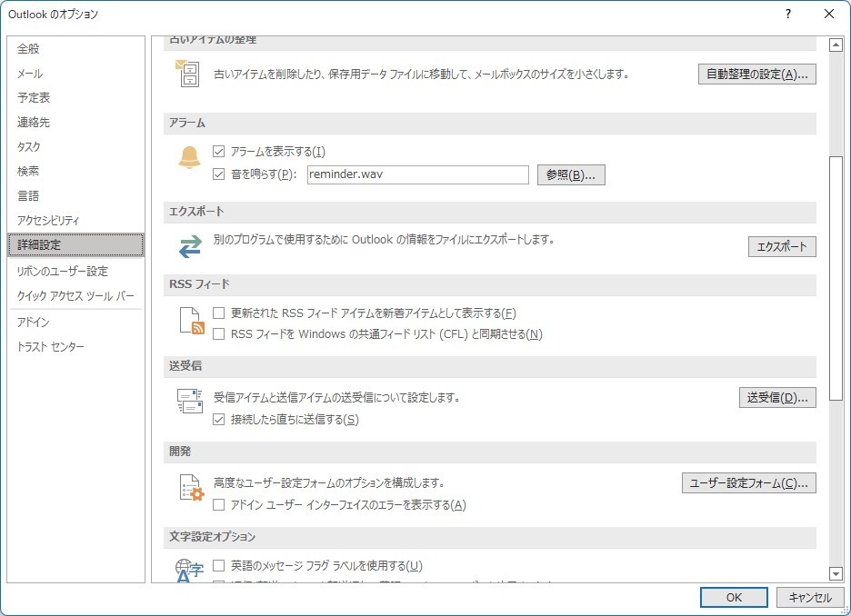Click the RSS フィード section header

click(489, 284)
